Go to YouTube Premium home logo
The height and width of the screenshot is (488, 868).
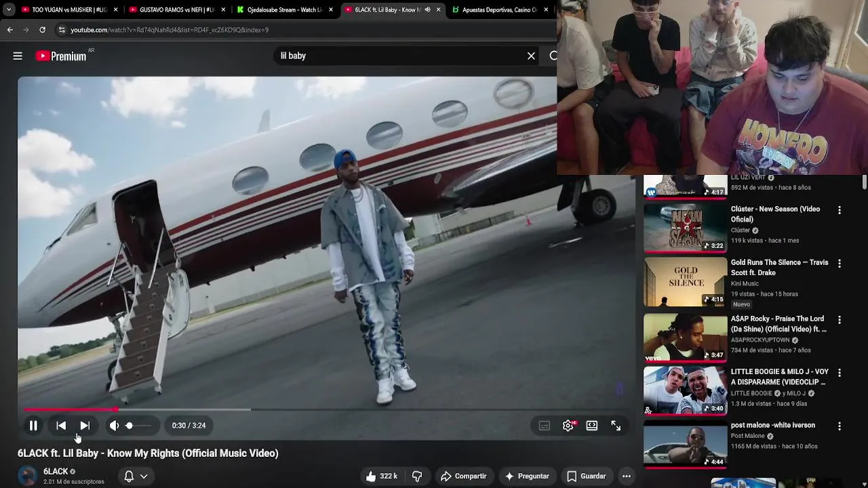[61, 56]
